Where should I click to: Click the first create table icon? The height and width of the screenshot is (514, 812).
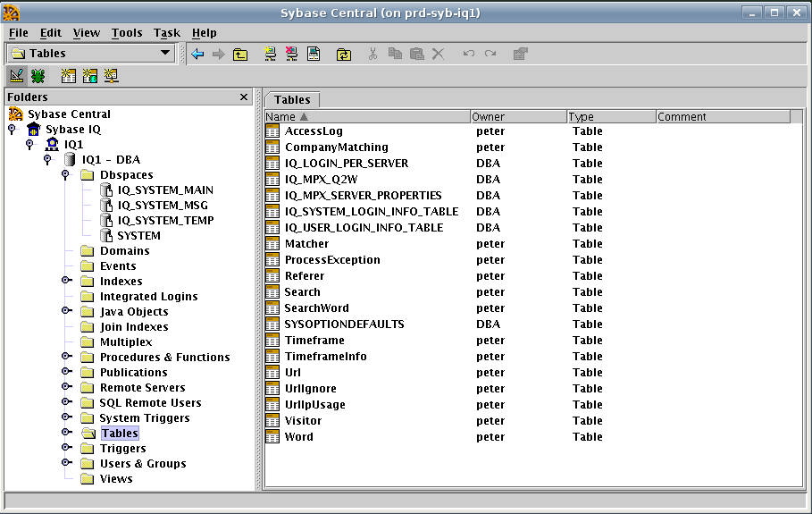[x=69, y=76]
